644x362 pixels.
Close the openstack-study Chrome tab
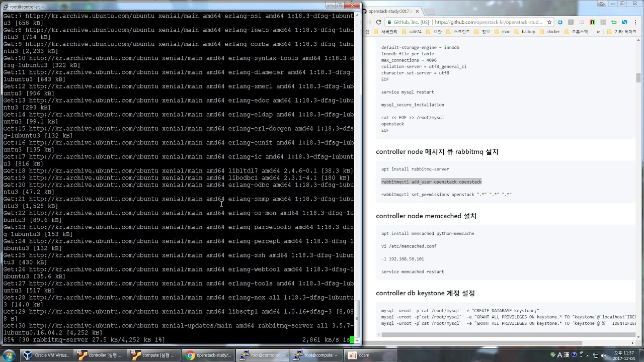pyautogui.click(x=416, y=11)
